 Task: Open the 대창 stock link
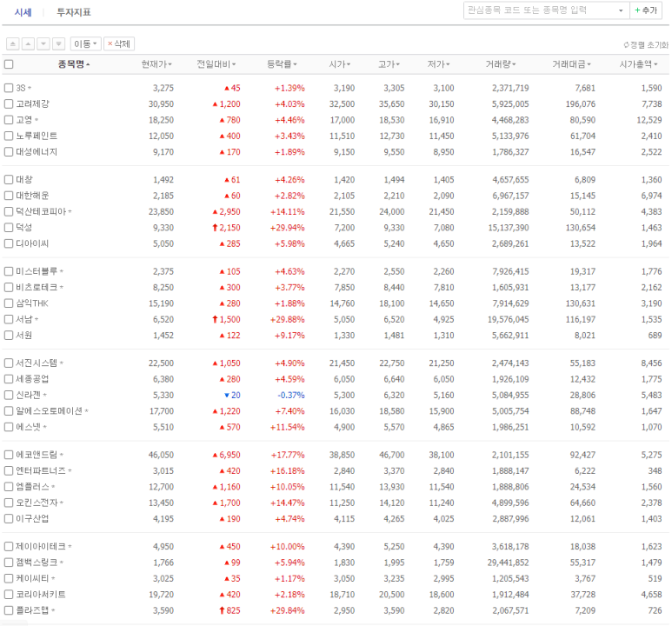(24, 180)
